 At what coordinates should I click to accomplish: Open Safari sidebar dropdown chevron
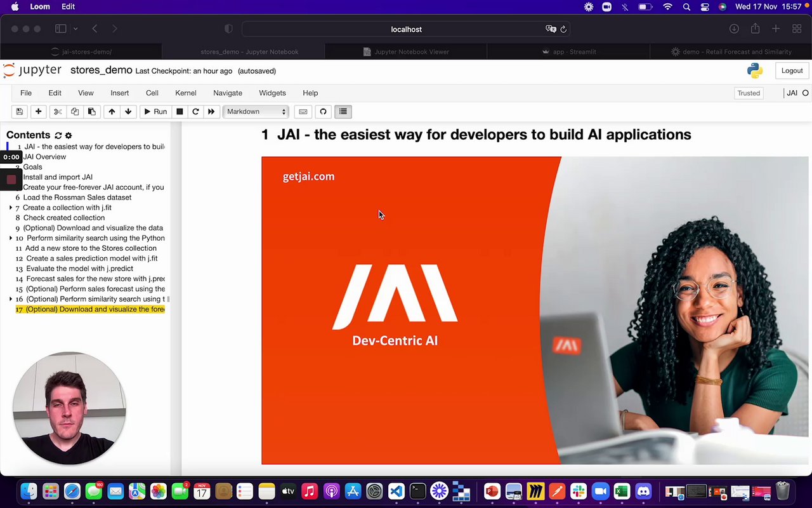point(75,29)
